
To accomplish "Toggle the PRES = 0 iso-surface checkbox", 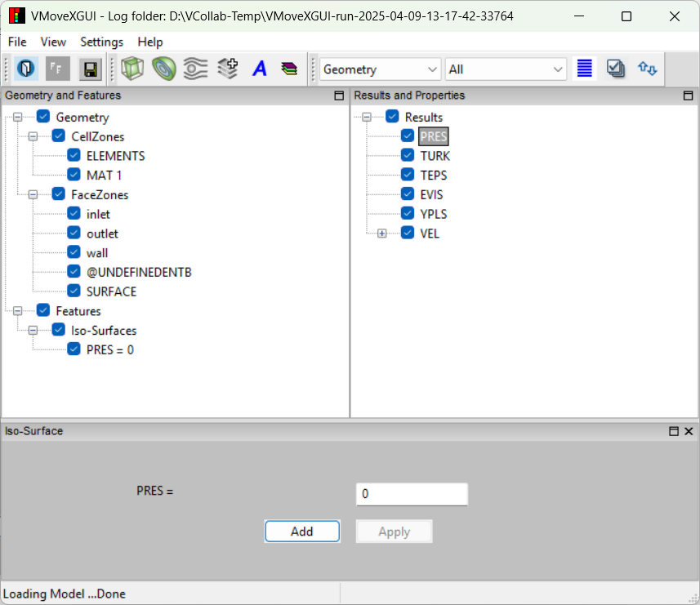I will 74,349.
